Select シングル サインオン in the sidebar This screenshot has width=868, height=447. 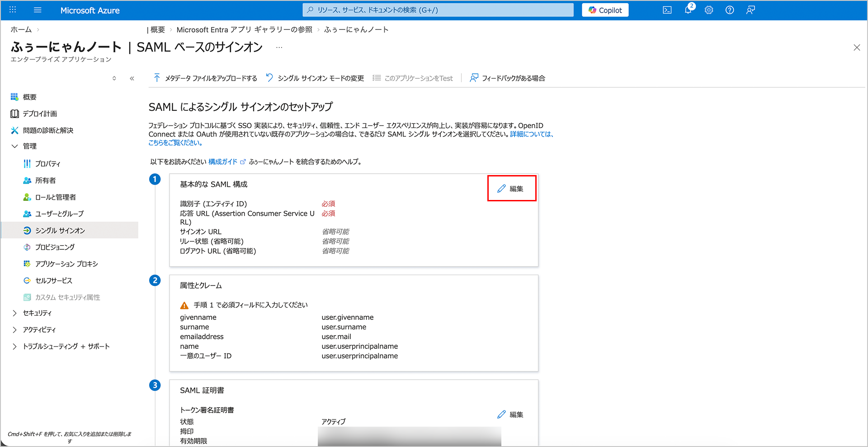coord(60,230)
